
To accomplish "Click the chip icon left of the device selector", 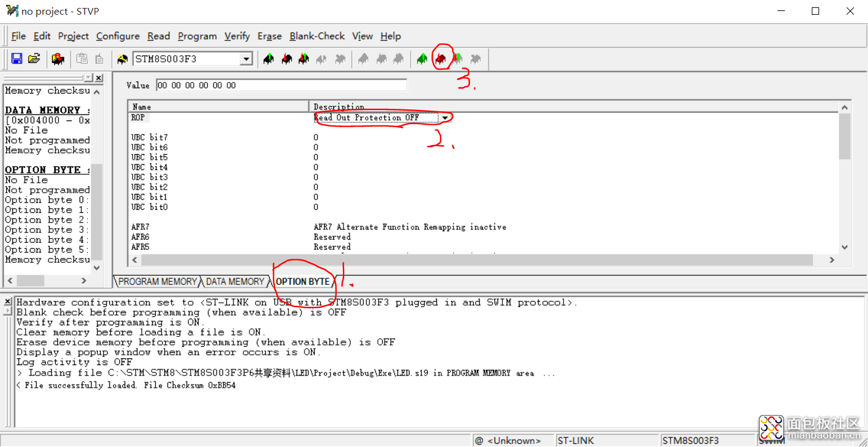I will pyautogui.click(x=123, y=59).
